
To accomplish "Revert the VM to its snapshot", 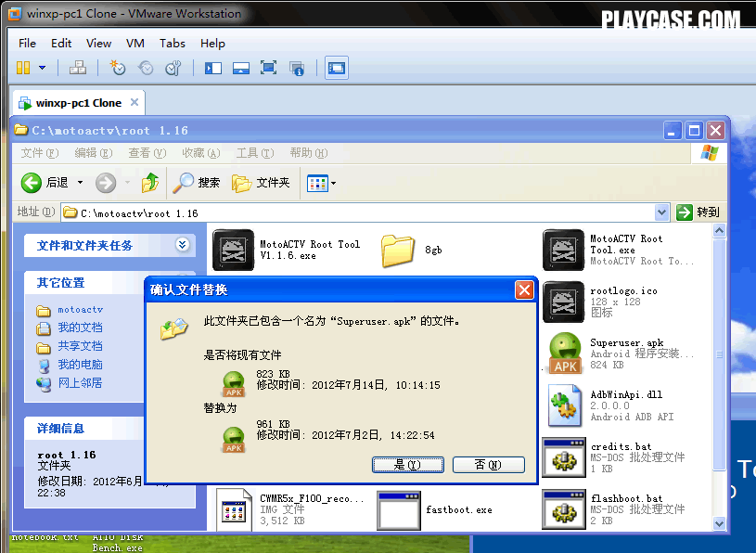I will click(146, 68).
